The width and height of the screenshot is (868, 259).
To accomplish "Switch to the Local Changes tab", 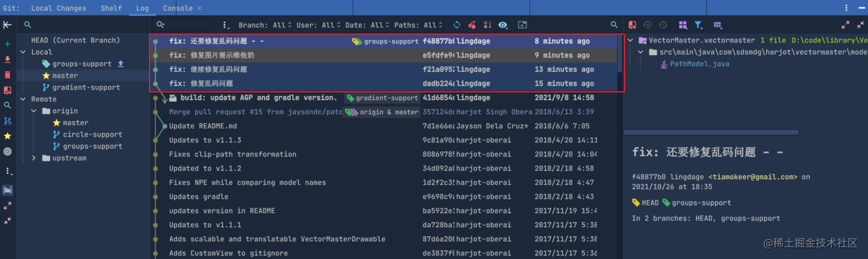I will point(58,8).
